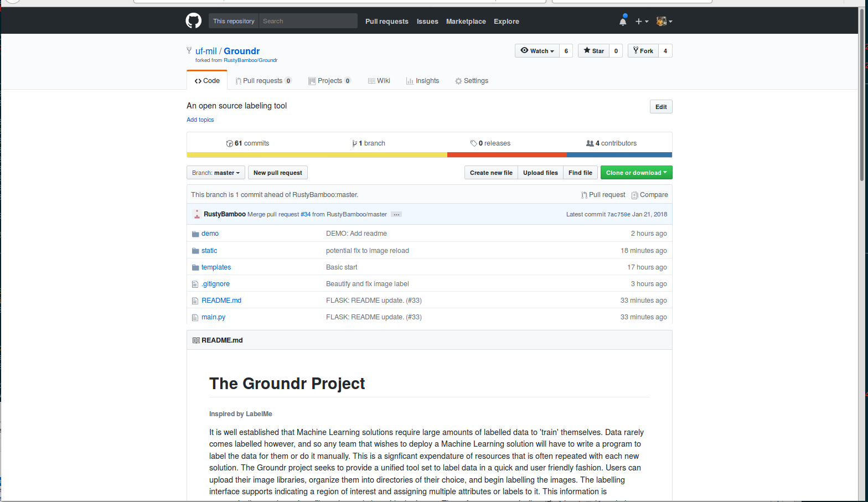Screen dimensions: 868x502
Task: Click Edit description button
Action: pos(661,107)
